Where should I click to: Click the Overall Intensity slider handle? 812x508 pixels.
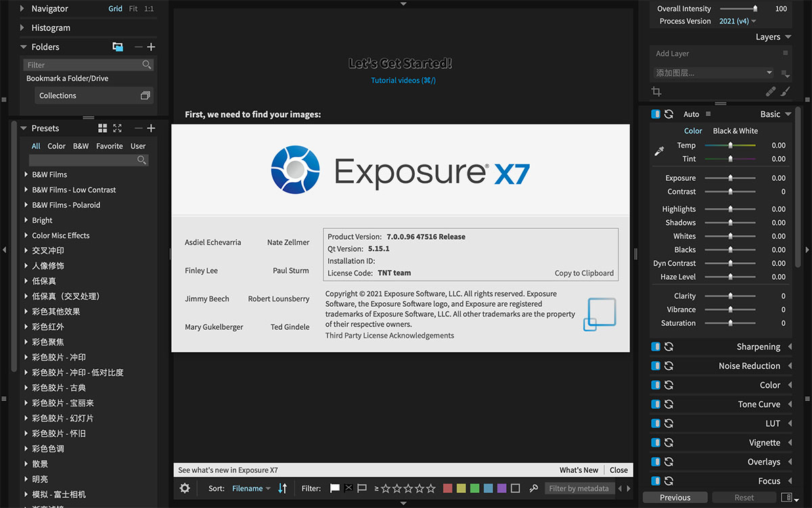755,9
